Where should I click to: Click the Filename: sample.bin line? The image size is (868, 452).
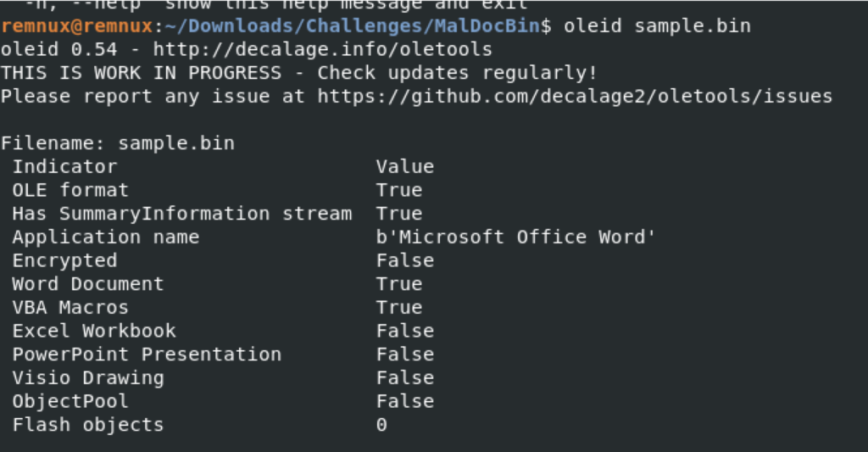coord(117,143)
